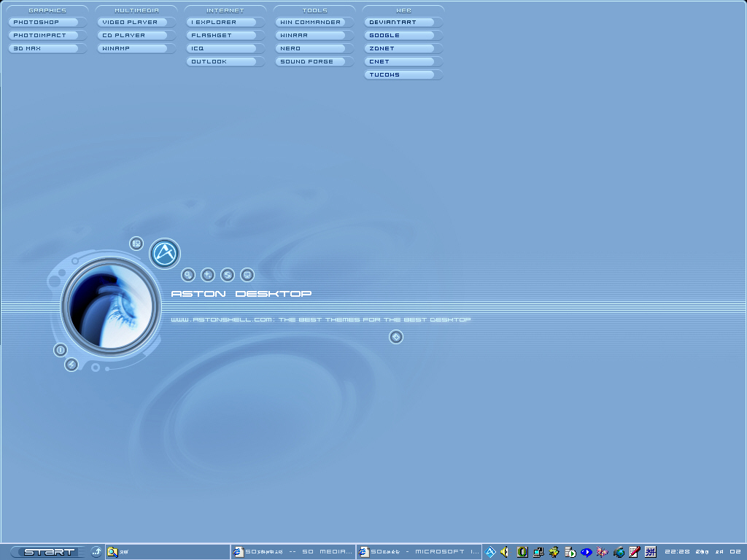Click the round icon next to Start button
This screenshot has width=747, height=560.
click(x=96, y=552)
